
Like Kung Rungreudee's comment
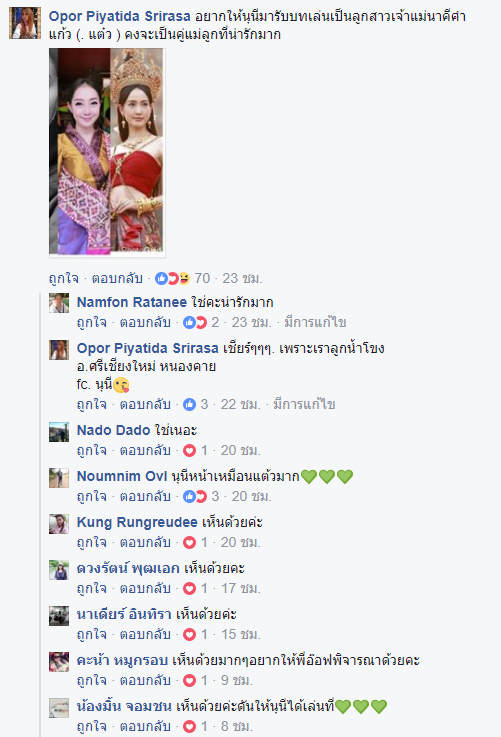92,542
